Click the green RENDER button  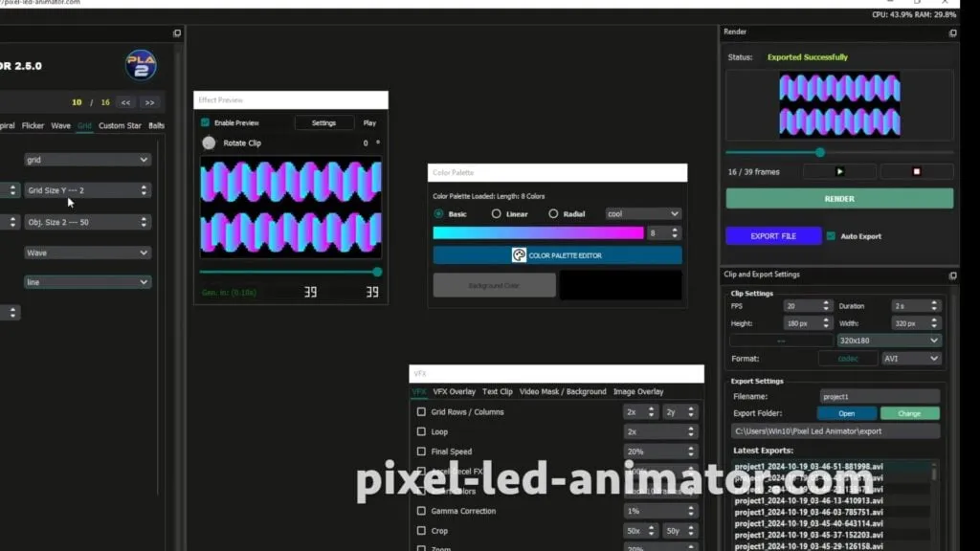tap(839, 199)
